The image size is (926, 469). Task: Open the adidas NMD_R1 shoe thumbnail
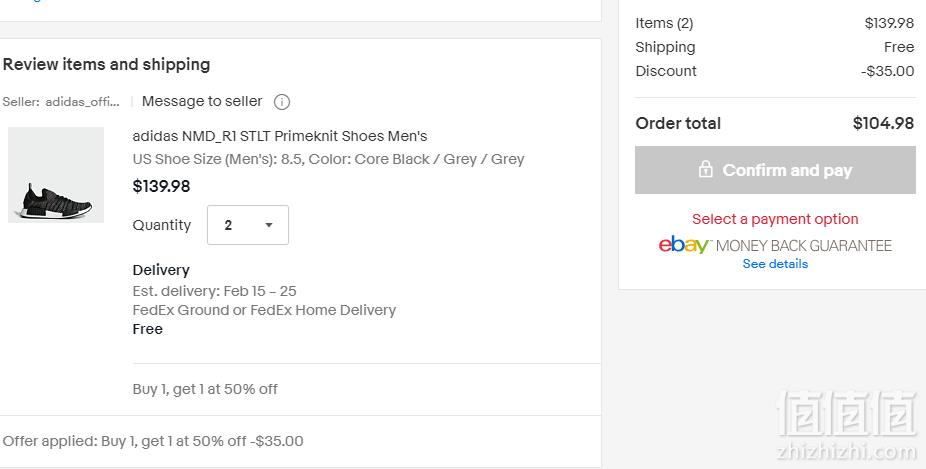pyautogui.click(x=56, y=175)
